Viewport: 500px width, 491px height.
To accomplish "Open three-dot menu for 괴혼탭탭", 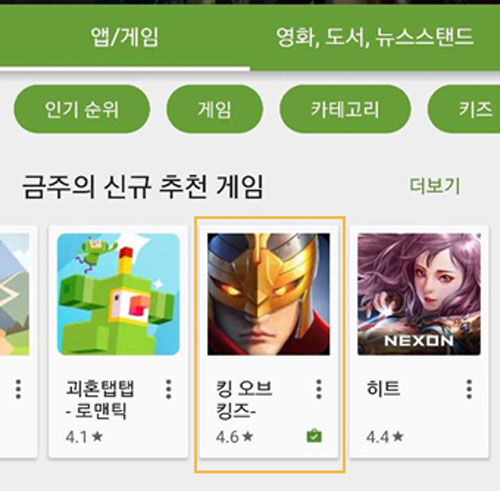I will point(169,389).
